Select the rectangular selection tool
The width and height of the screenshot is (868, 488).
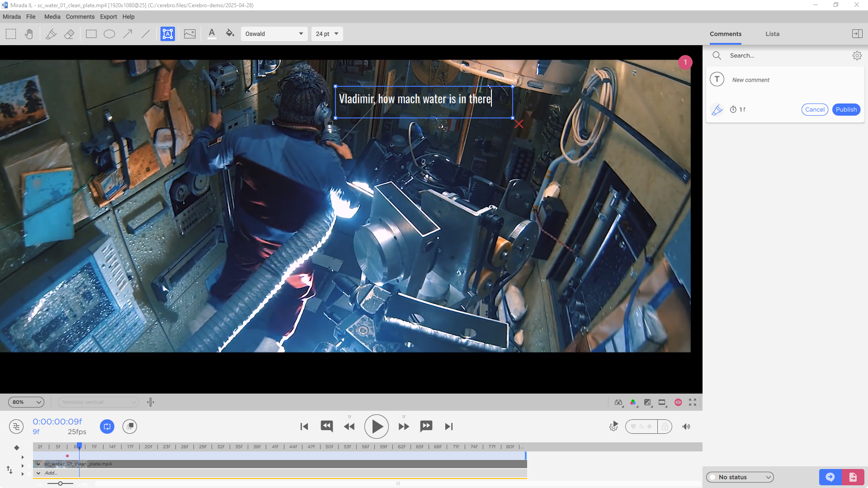point(10,33)
